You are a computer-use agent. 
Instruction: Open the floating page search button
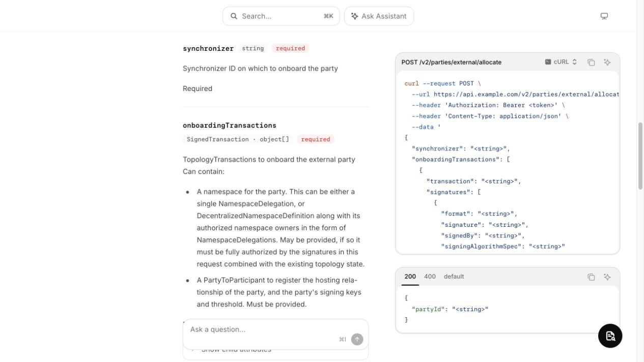tap(610, 336)
